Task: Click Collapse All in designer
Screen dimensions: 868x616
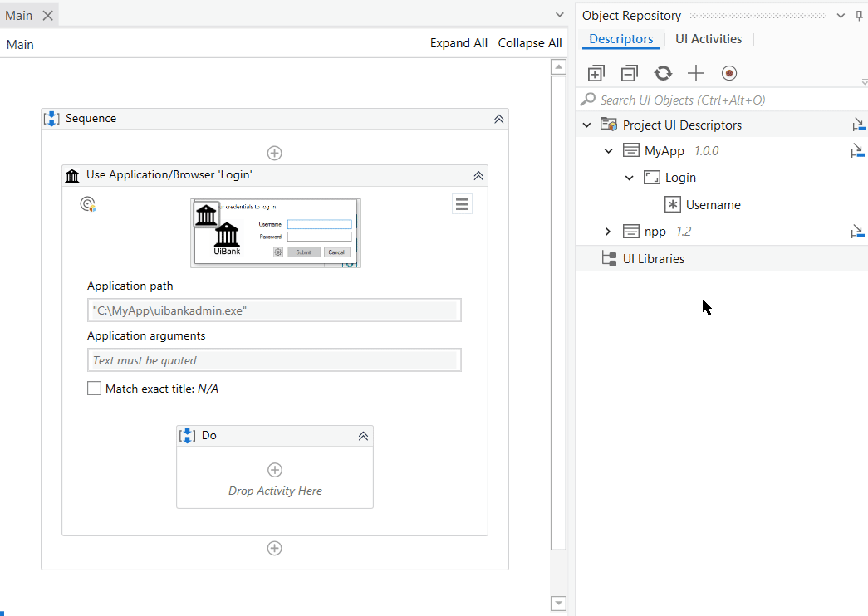Action: coord(530,43)
